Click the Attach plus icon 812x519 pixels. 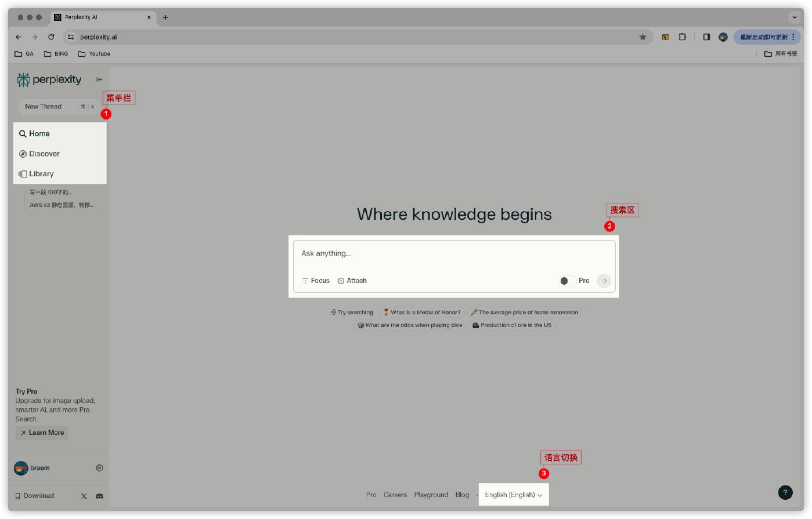341,281
